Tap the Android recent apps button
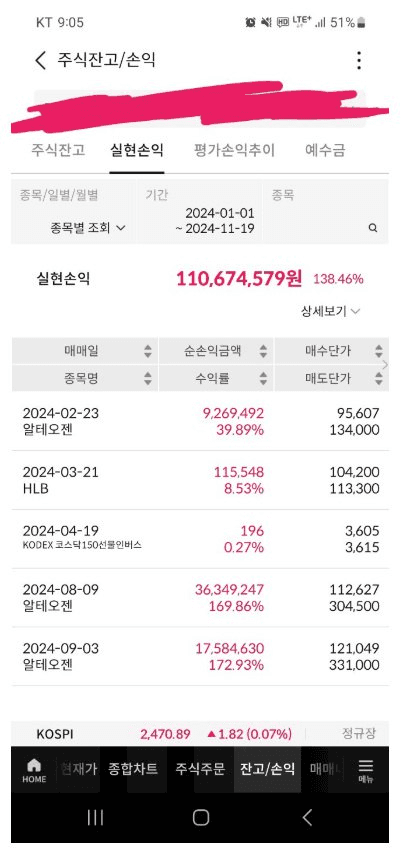Screen dimensions: 403x857 95,817
